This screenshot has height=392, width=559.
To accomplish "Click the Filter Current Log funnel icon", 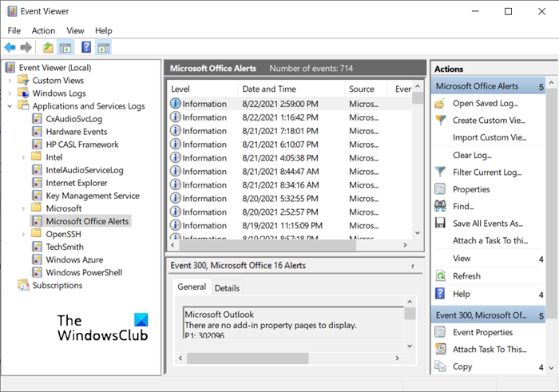I will [440, 172].
